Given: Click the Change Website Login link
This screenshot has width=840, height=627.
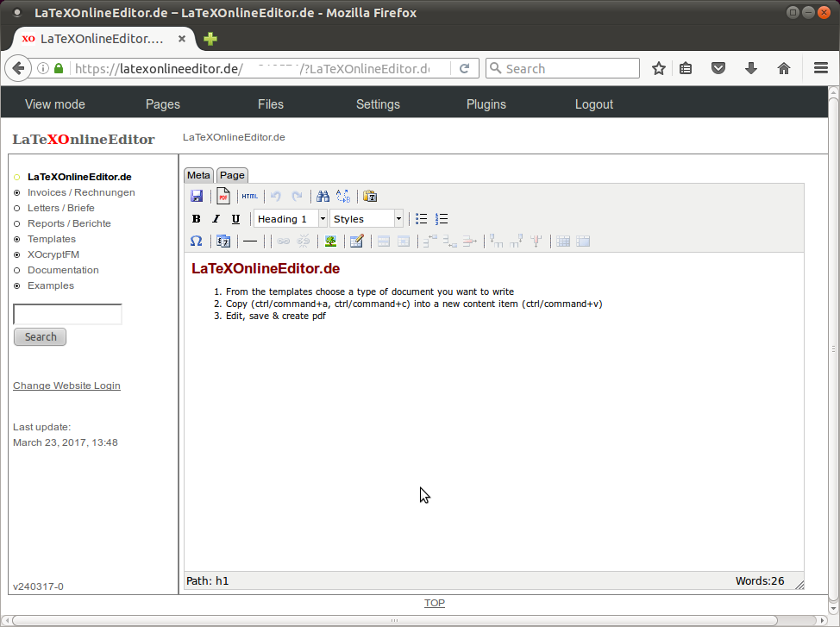Looking at the screenshot, I should (x=67, y=386).
